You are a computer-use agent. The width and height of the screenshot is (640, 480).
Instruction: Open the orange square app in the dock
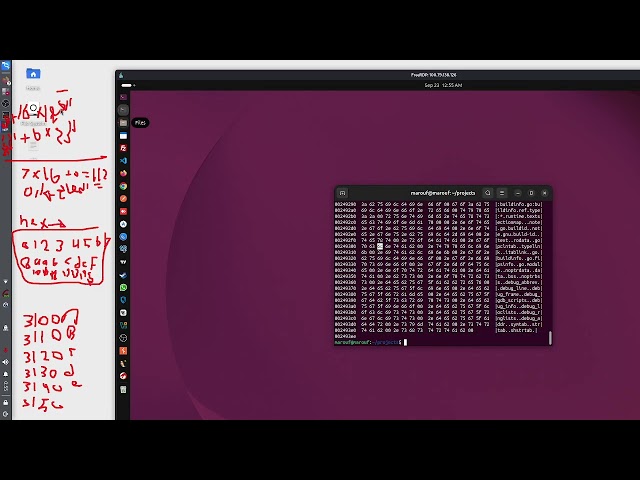[x=123, y=351]
